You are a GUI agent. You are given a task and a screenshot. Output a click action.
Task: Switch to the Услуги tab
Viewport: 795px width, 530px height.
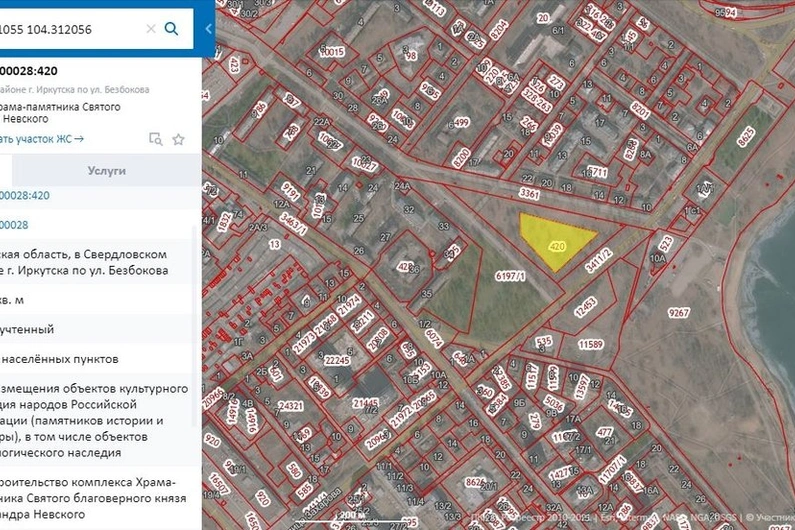106,171
